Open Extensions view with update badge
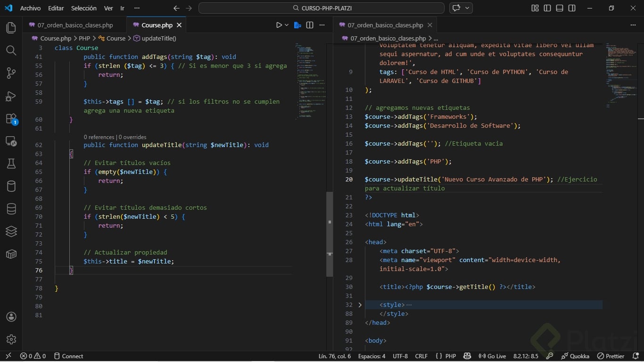Image resolution: width=644 pixels, height=362 pixels. click(11, 119)
